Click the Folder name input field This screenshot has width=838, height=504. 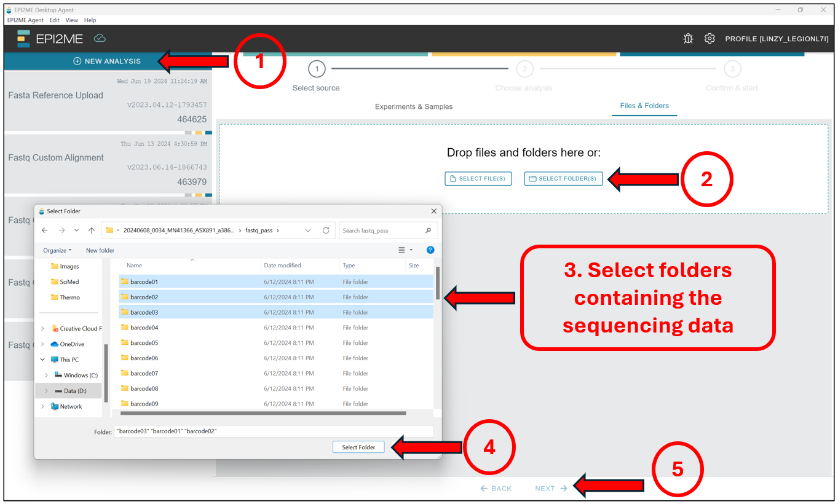tap(274, 431)
